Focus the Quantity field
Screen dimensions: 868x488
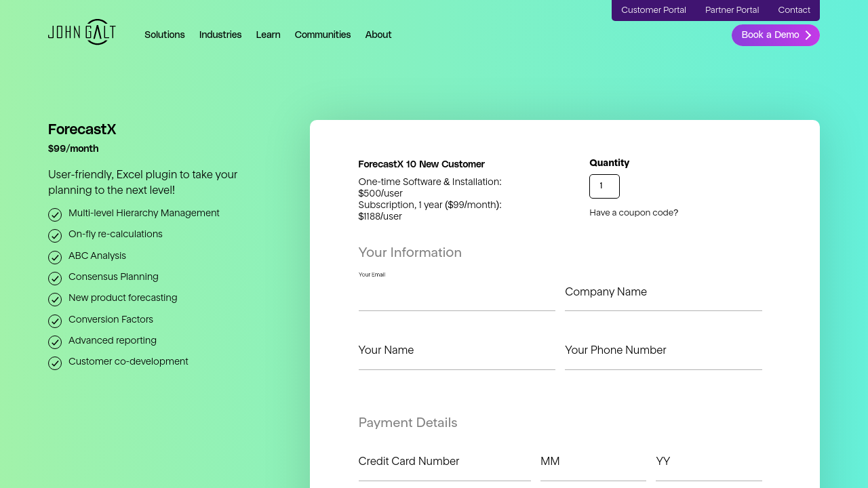click(x=604, y=186)
